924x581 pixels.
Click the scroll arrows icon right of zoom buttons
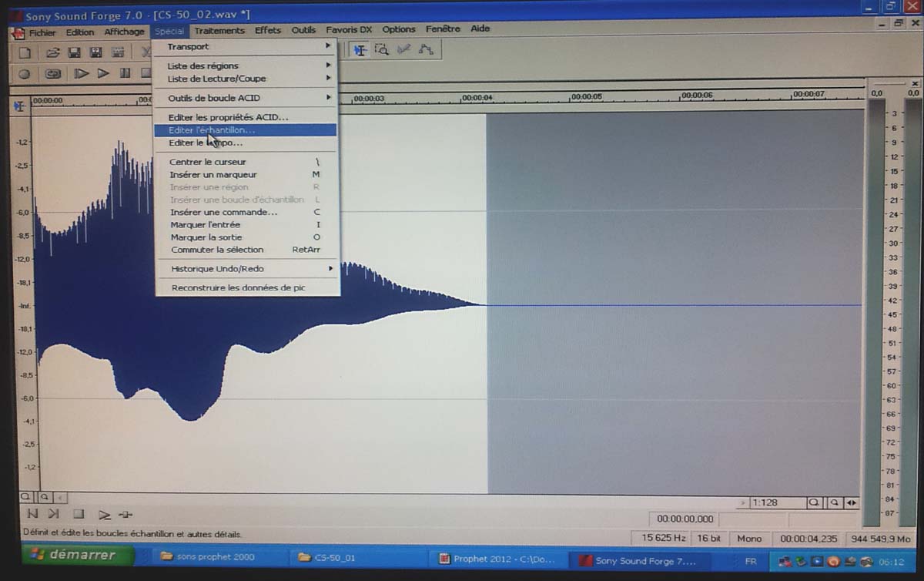[852, 502]
